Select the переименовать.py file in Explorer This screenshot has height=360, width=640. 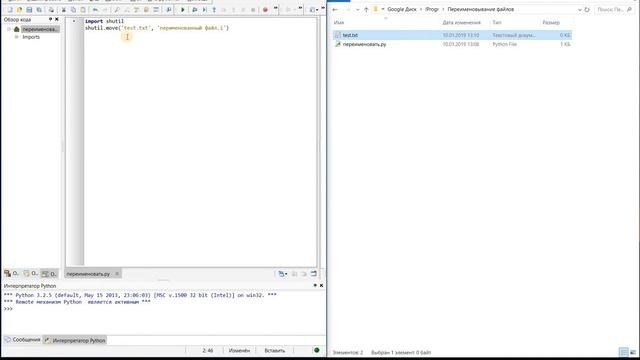click(452, 44)
